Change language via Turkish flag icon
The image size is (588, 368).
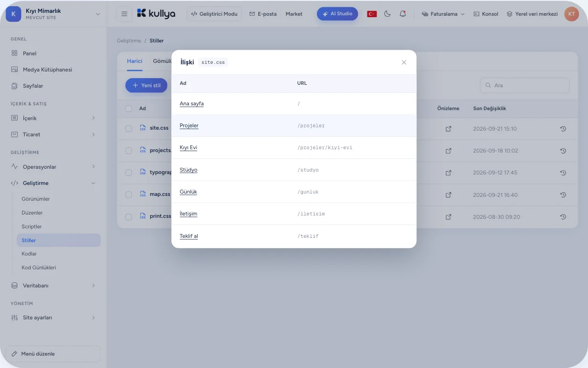pos(372,14)
